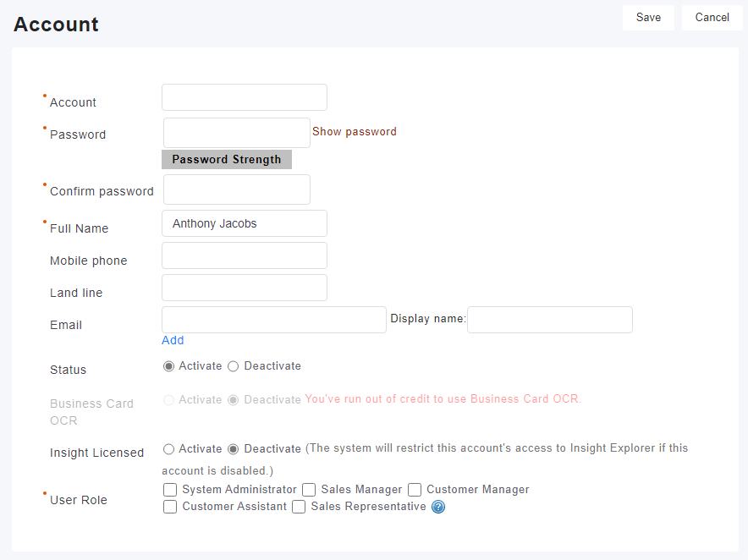This screenshot has width=748, height=560.
Task: Focus the Mobile phone field
Action: tap(245, 255)
